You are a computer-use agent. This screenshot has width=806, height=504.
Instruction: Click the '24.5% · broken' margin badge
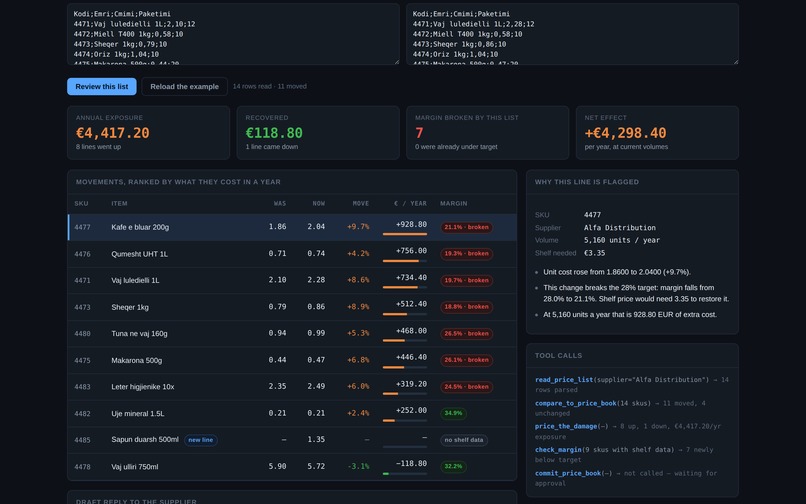(x=466, y=387)
